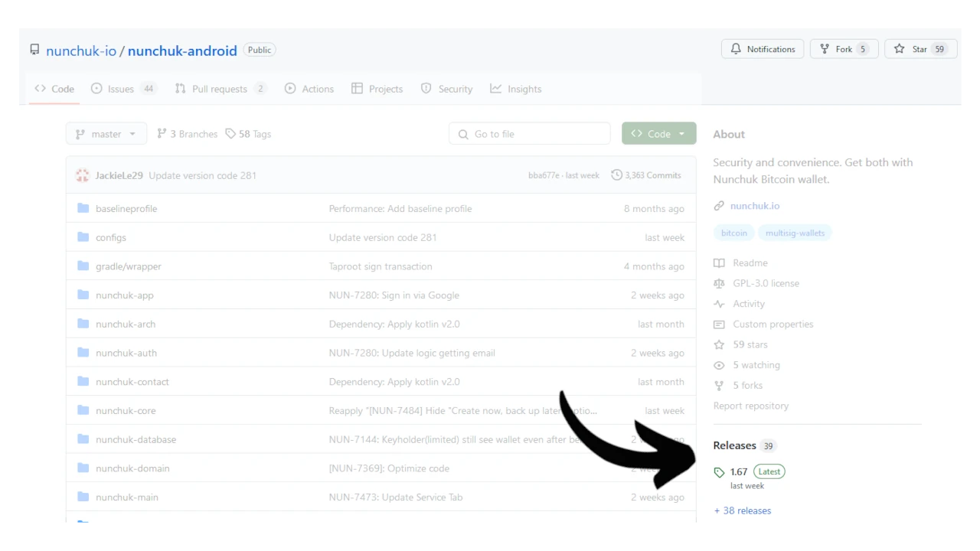The width and height of the screenshot is (980, 551).
Task: Click the baselineprofile folder icon
Action: (83, 209)
